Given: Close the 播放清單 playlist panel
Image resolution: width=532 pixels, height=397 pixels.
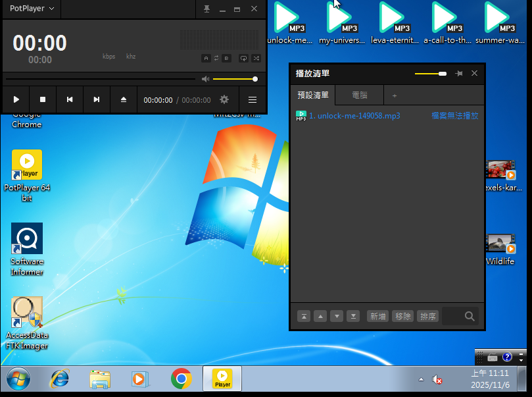Looking at the screenshot, I should (x=474, y=73).
